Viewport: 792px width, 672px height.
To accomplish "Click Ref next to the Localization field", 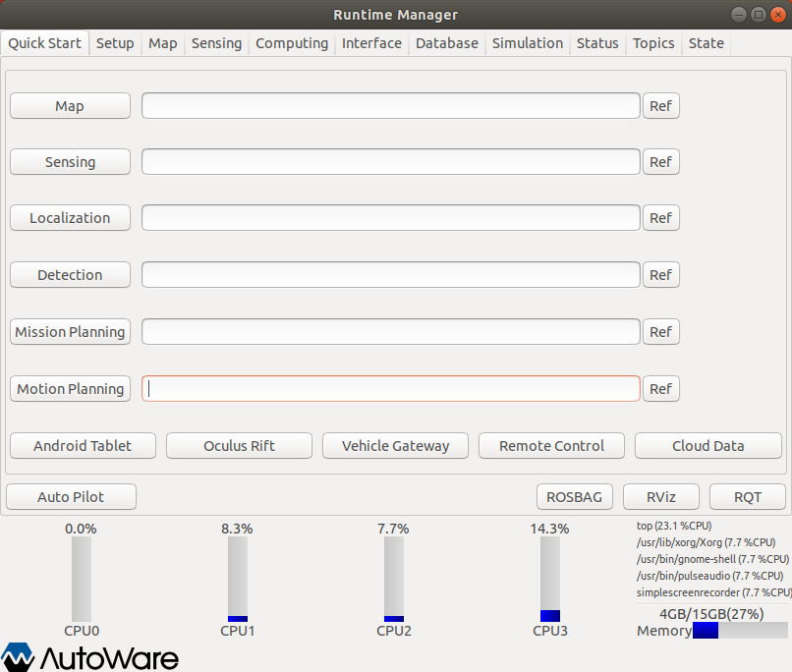I will 660,218.
